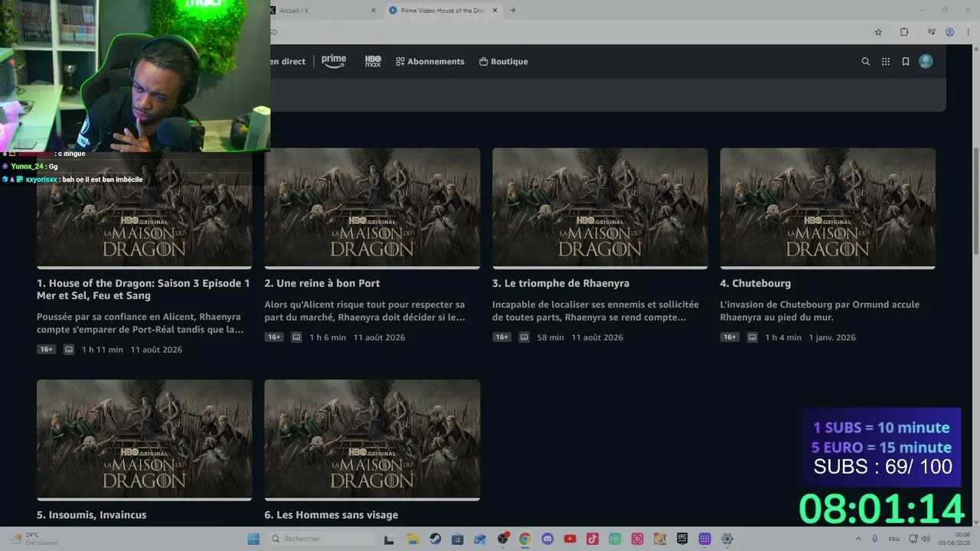Close the Accueil / X tab
The width and height of the screenshot is (980, 551).
point(374,11)
